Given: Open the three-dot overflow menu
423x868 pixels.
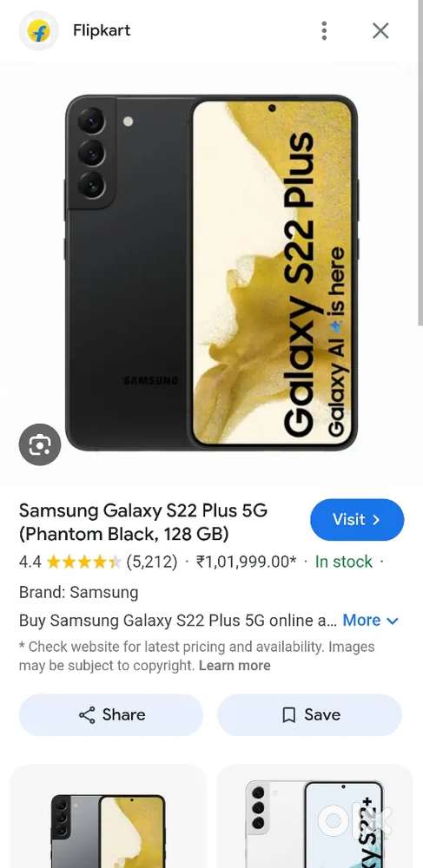Looking at the screenshot, I should [324, 30].
